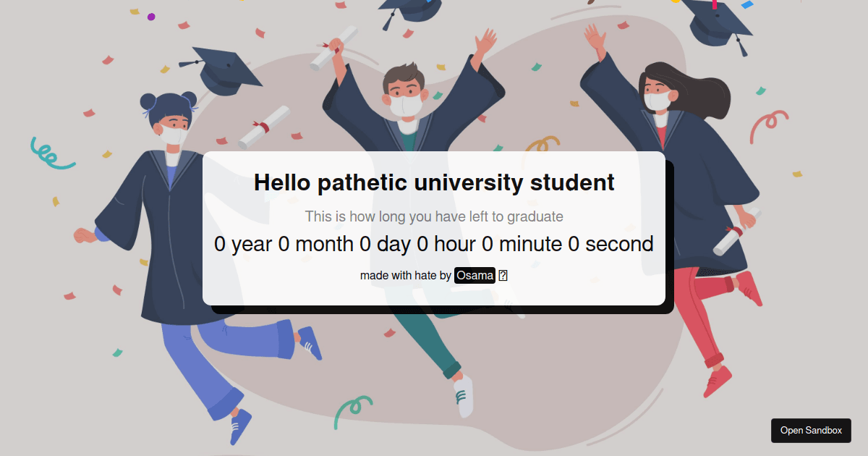Click the 'made with hate by' text

(406, 276)
